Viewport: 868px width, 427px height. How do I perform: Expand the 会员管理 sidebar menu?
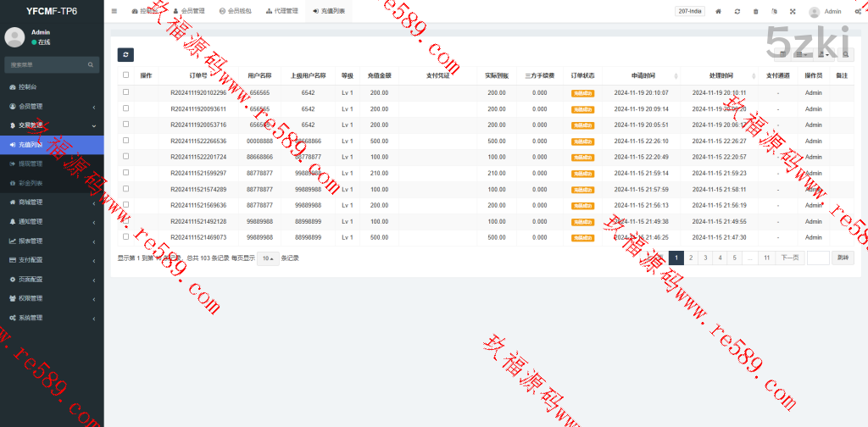click(51, 107)
